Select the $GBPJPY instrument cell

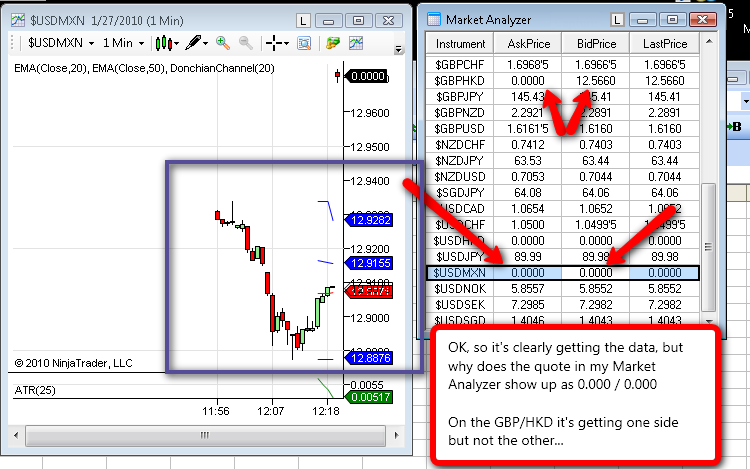click(460, 97)
